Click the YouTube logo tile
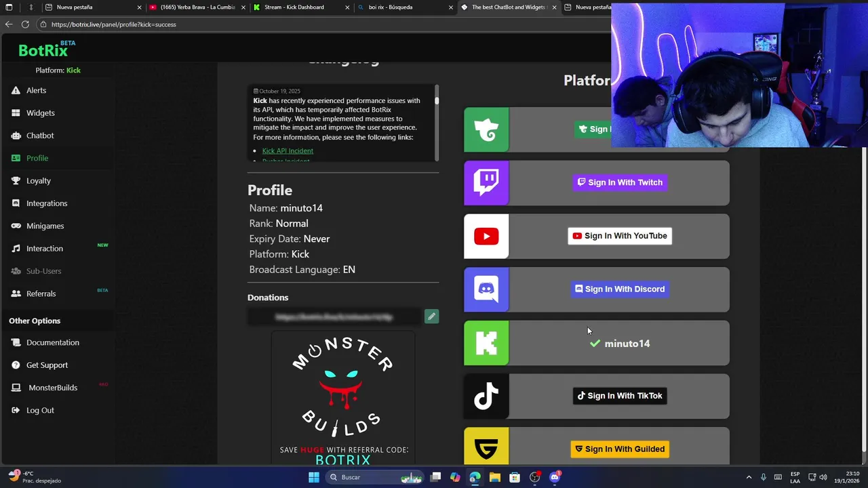Screen dimensions: 868x488 click(x=486, y=237)
